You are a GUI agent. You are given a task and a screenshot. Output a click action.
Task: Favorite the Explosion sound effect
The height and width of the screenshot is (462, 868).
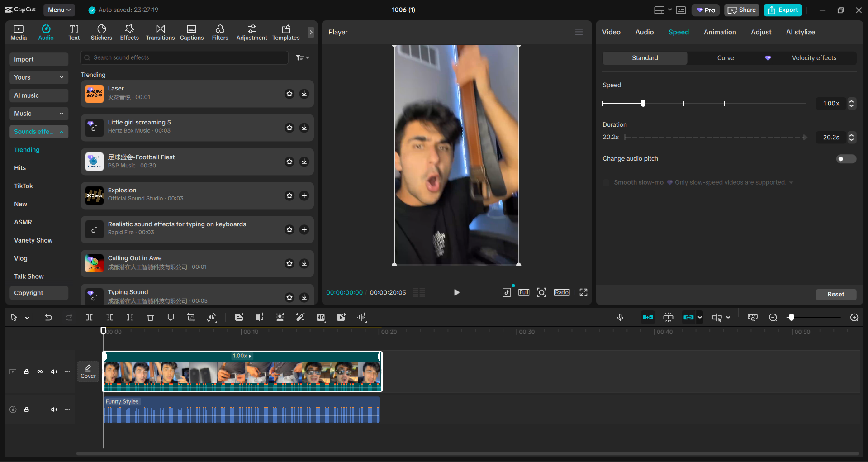click(x=289, y=195)
